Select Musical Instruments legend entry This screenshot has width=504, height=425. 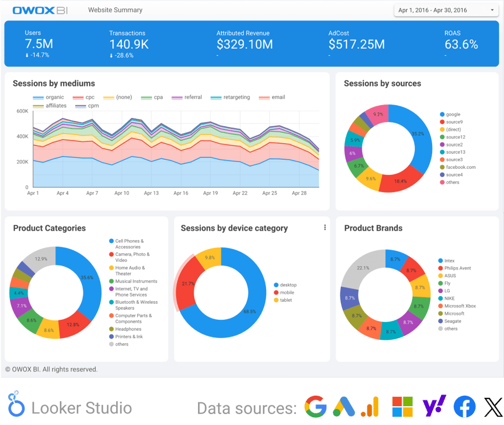[x=133, y=281]
